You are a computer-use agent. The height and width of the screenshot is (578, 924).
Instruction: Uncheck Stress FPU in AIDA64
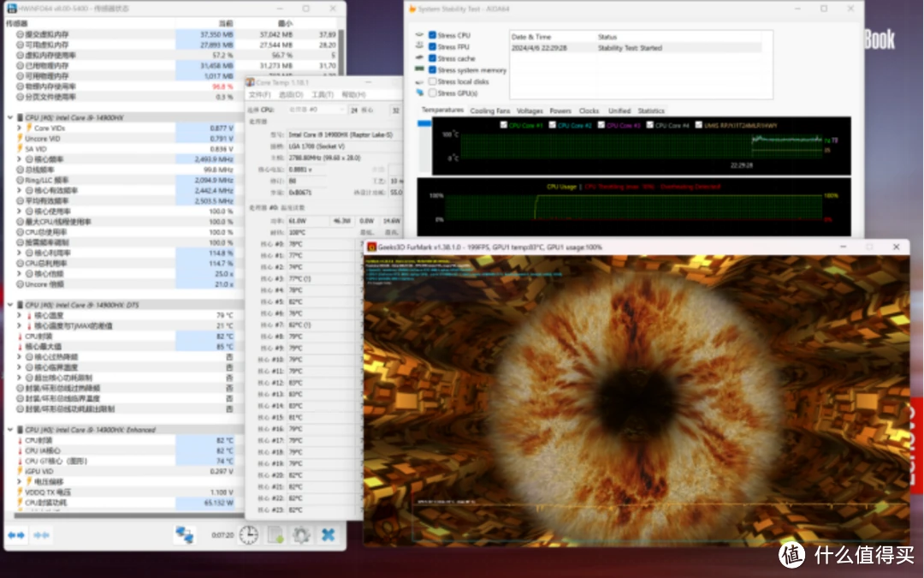pyautogui.click(x=433, y=46)
